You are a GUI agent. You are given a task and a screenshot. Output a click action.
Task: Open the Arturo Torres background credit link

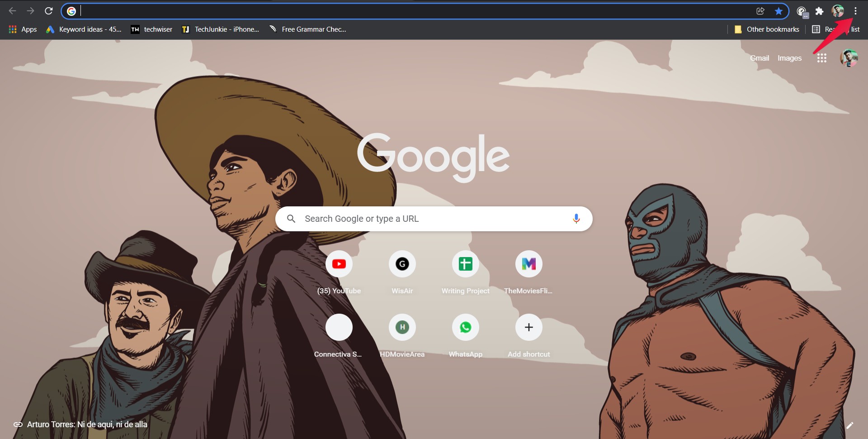point(80,425)
